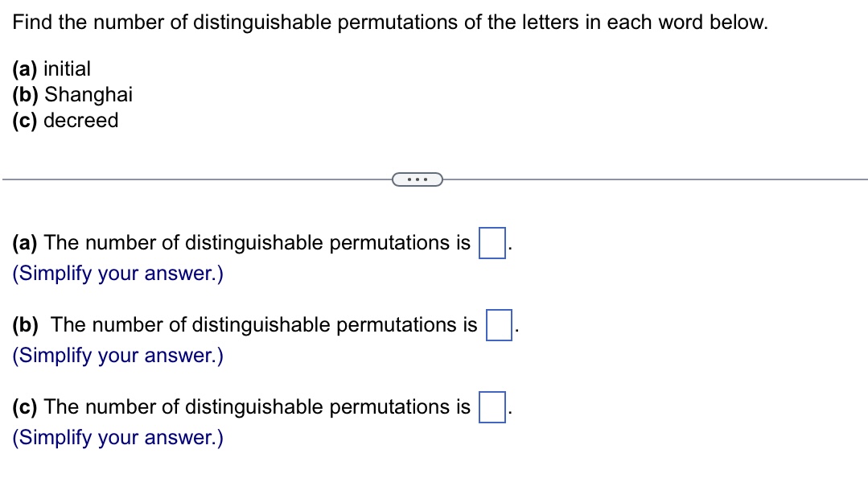The image size is (868, 503).
Task: Click the bold label '(c)' near the top
Action: pyautogui.click(x=23, y=120)
